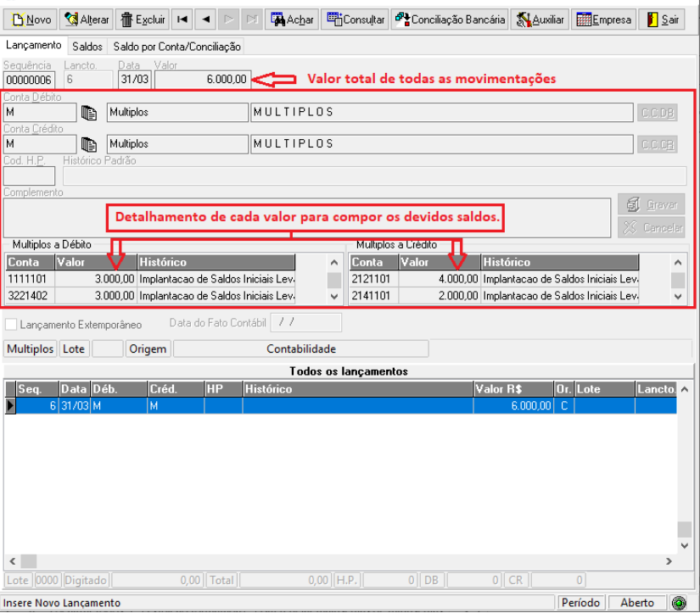
Task: Click credit value 2.000,00 cell
Action: [440, 296]
